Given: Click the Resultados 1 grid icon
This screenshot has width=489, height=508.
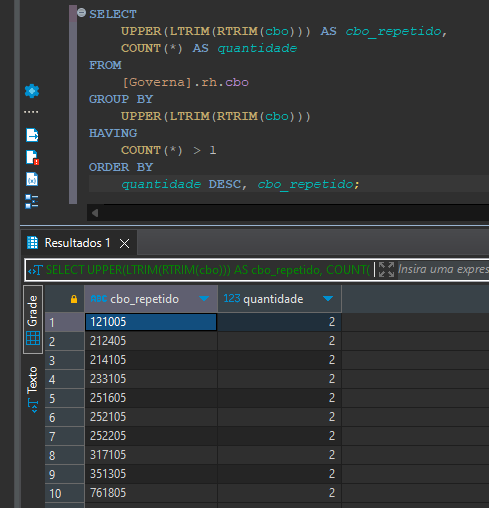Looking at the screenshot, I should pyautogui.click(x=32, y=243).
